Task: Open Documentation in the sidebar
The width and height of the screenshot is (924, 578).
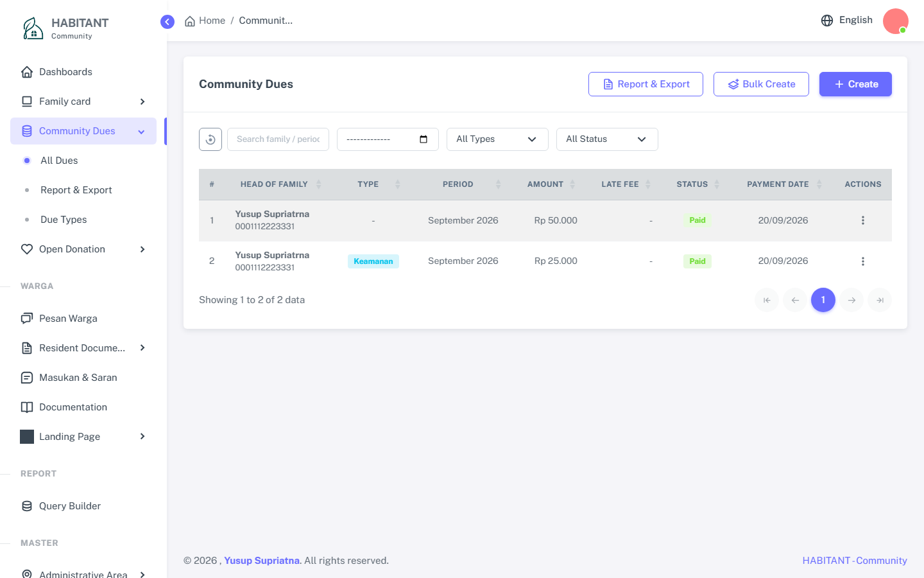Action: [x=83, y=407]
